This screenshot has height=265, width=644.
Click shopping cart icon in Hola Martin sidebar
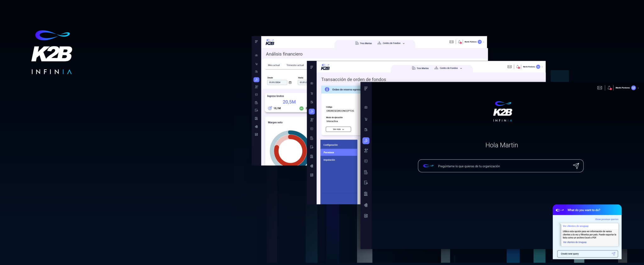(366, 119)
